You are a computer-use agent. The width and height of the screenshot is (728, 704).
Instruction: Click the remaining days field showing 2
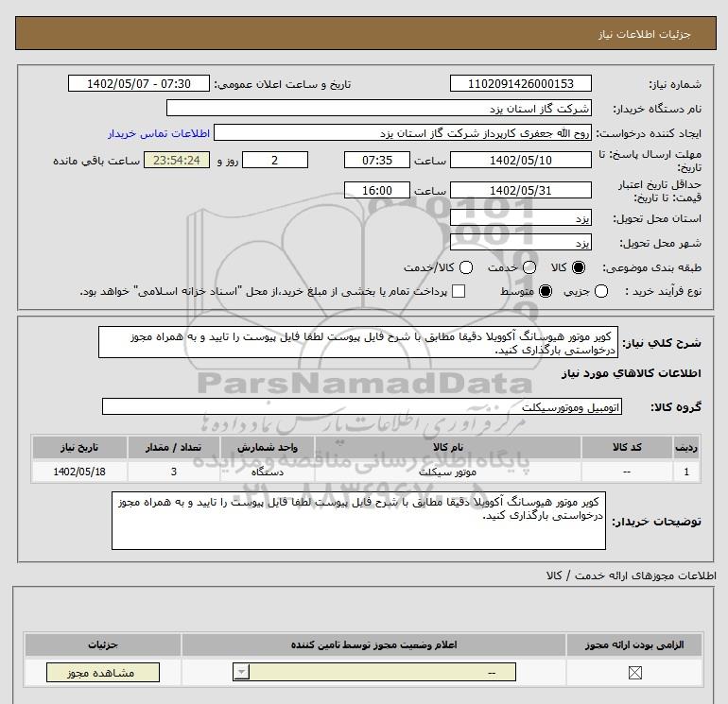275,160
